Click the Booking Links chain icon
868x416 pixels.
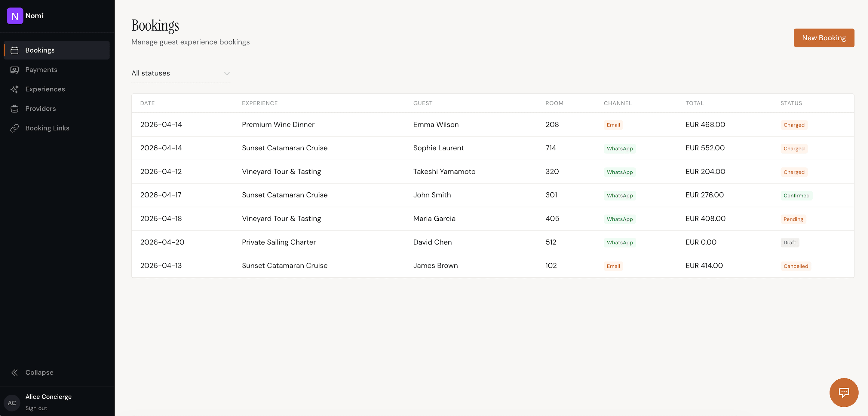(14, 128)
